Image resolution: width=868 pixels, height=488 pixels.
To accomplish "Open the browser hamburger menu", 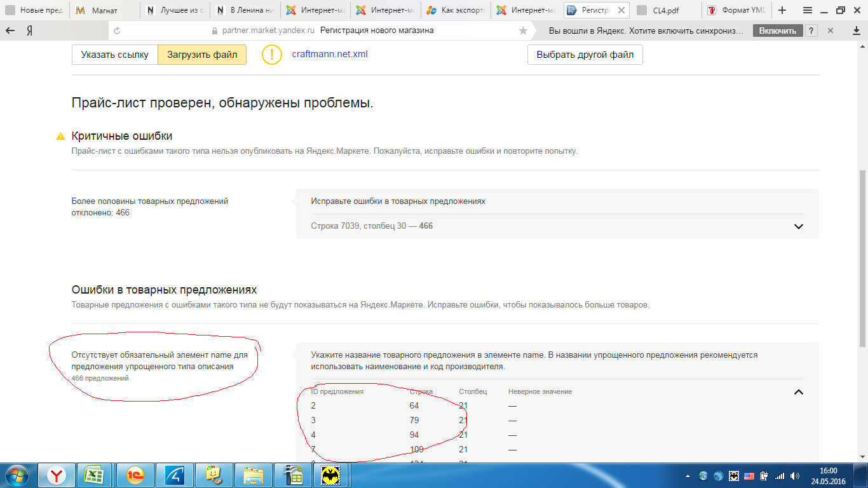I will 807,10.
